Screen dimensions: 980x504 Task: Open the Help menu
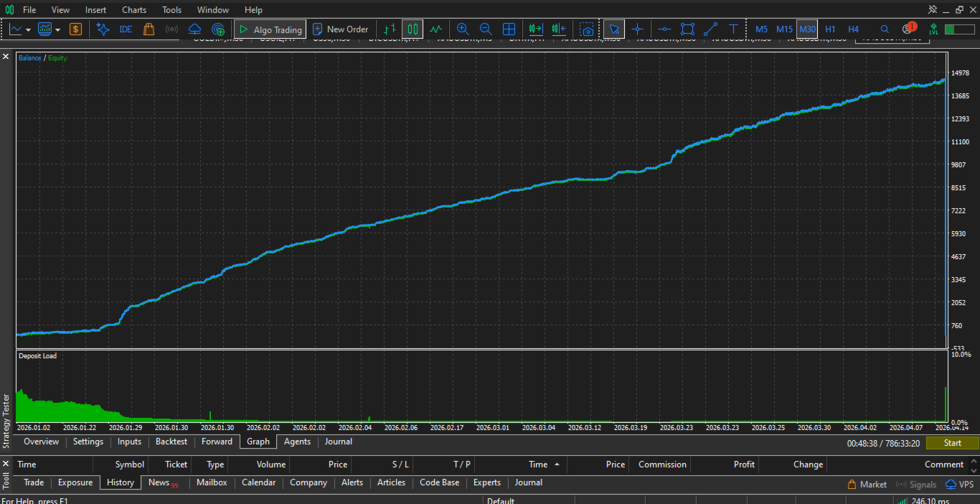coord(253,10)
